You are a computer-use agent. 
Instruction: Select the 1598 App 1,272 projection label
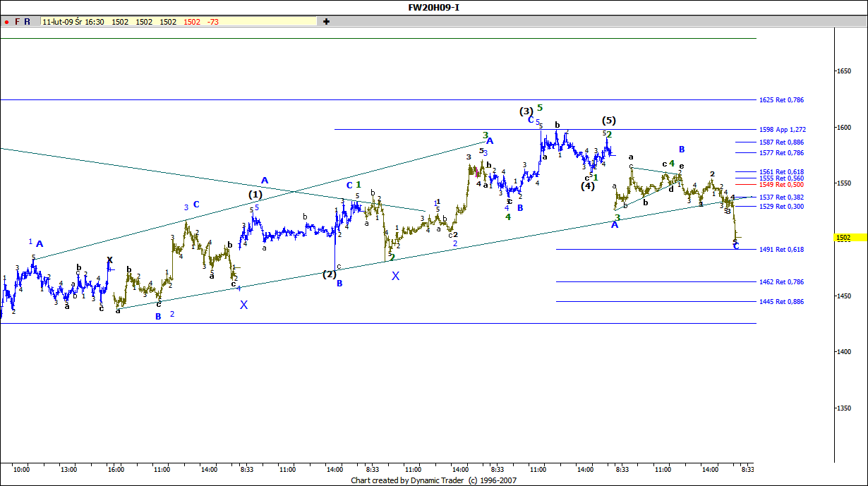pos(782,130)
